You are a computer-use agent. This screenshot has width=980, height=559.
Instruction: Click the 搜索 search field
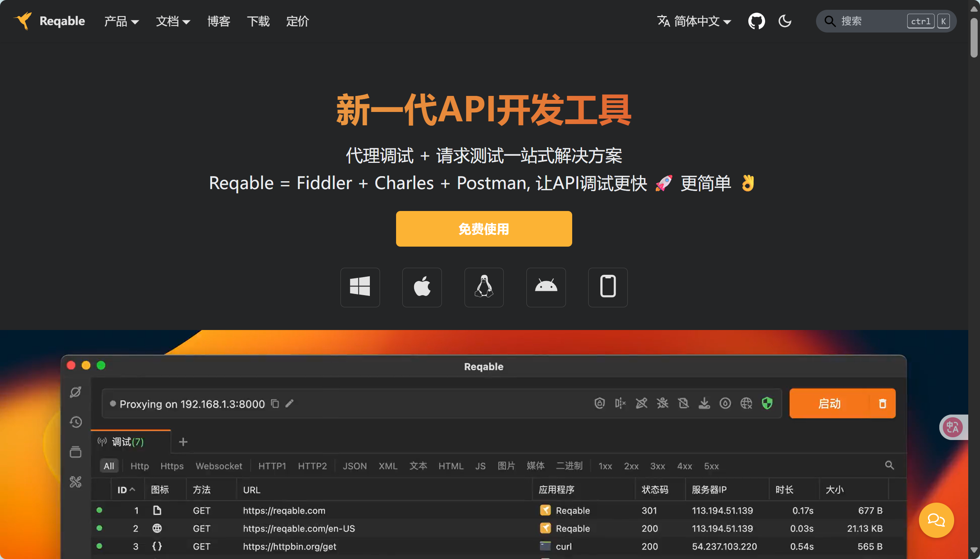(x=886, y=21)
